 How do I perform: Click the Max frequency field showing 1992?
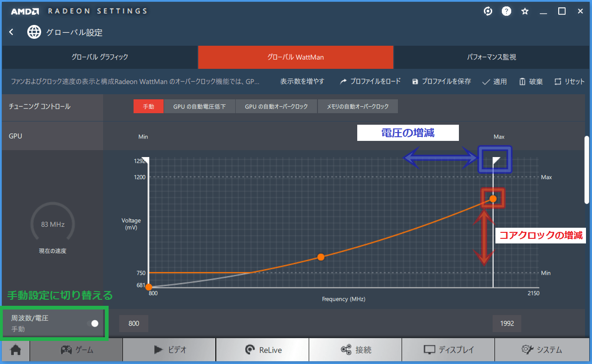point(507,323)
